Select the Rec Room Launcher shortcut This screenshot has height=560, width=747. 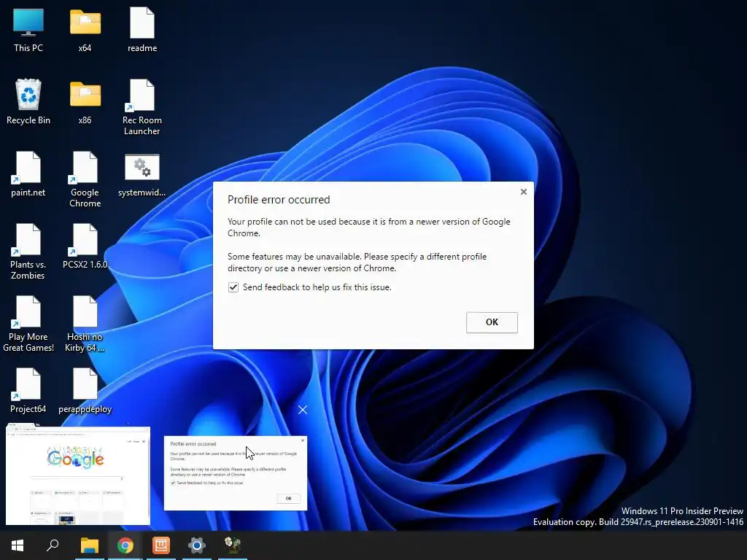(x=142, y=107)
